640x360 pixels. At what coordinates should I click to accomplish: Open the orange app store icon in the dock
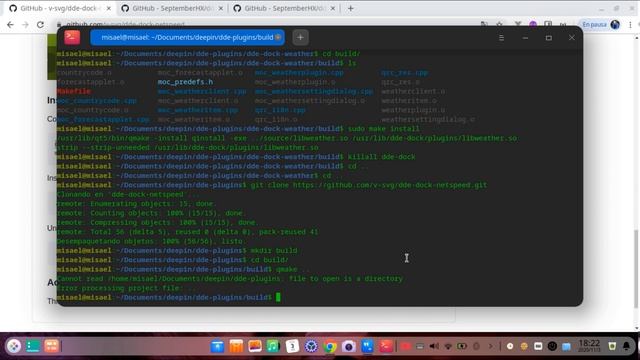236,347
